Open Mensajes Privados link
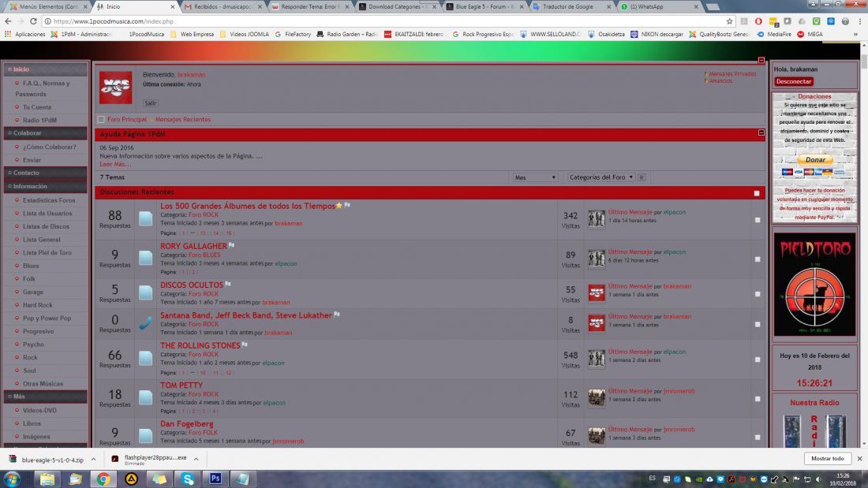Image resolution: width=868 pixels, height=488 pixels. (x=732, y=73)
